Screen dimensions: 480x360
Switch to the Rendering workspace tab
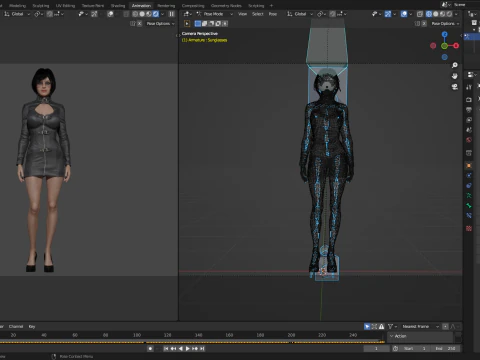pyautogui.click(x=166, y=6)
